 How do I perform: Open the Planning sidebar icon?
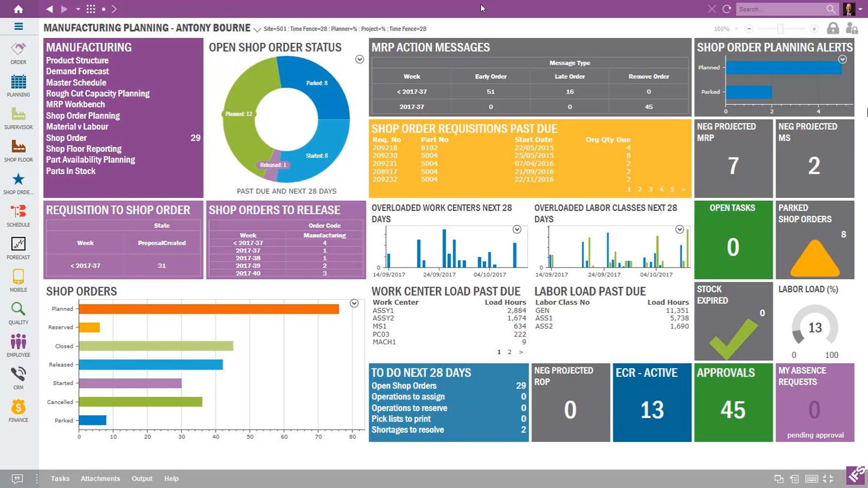[19, 86]
